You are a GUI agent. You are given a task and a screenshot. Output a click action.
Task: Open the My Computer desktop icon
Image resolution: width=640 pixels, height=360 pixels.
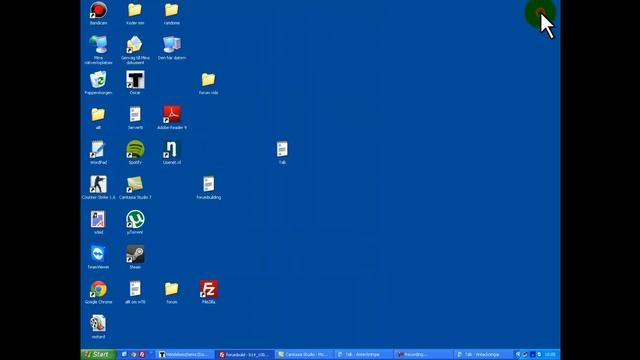tap(172, 44)
